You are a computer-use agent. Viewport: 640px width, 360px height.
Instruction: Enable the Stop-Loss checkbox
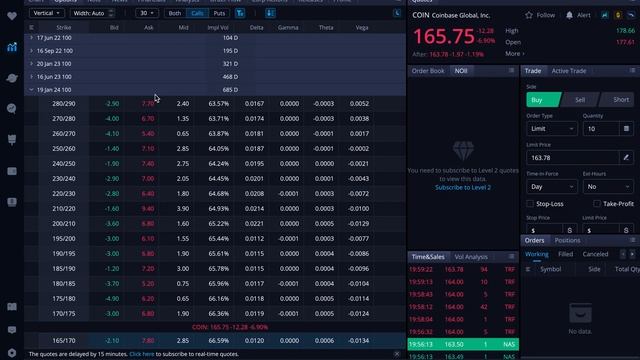[530, 203]
